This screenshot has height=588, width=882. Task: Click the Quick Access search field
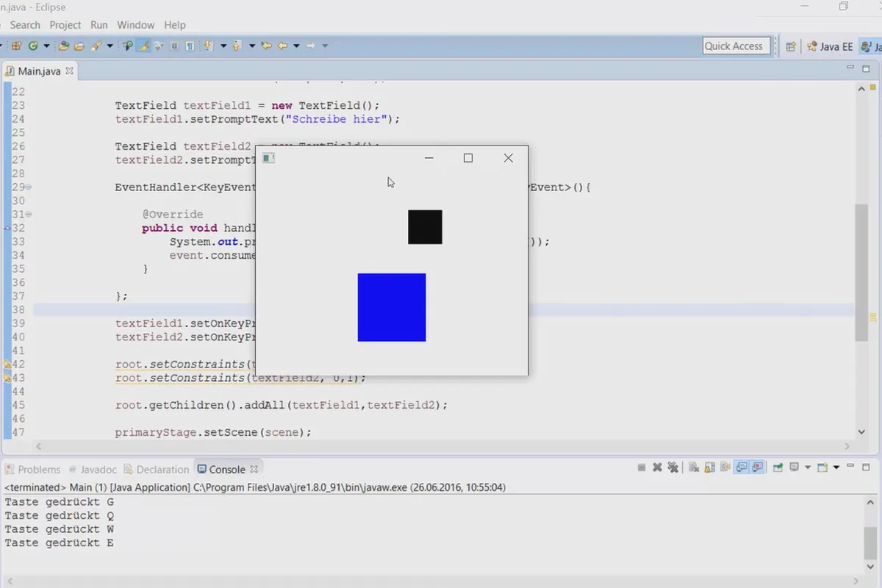tap(736, 46)
